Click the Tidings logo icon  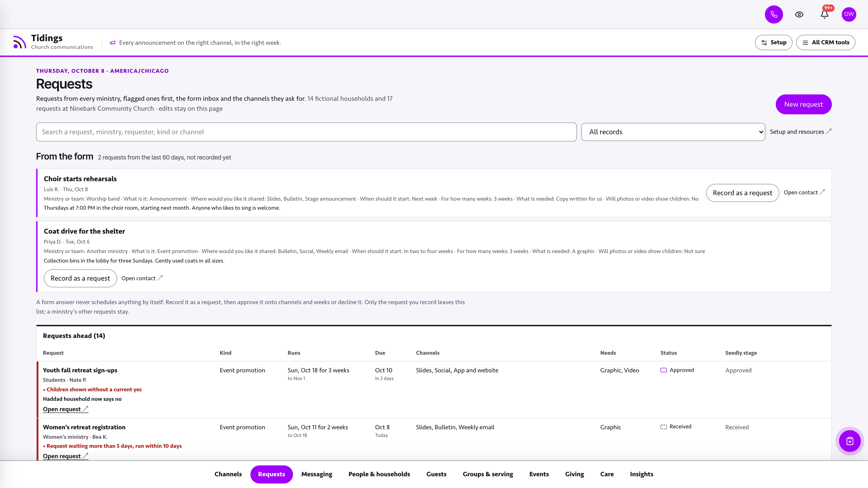coord(19,42)
